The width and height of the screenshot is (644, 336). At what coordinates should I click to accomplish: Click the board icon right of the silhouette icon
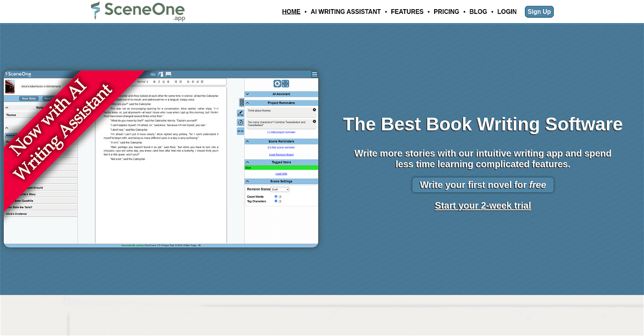click(168, 74)
